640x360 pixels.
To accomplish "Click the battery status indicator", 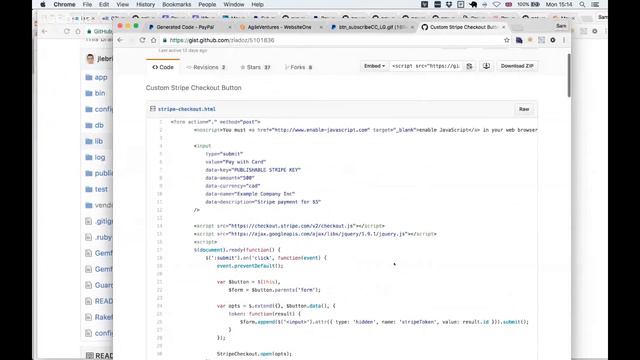I will [x=528, y=4].
